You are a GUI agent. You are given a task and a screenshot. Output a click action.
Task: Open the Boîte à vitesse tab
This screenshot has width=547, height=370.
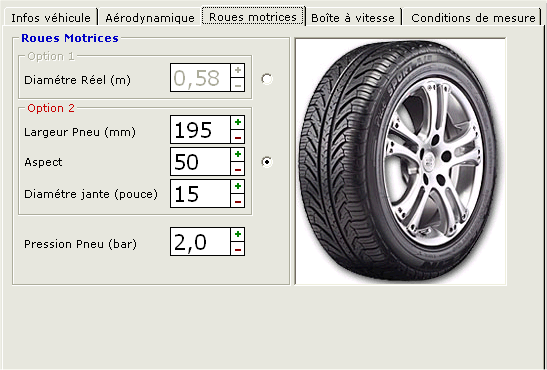click(353, 18)
